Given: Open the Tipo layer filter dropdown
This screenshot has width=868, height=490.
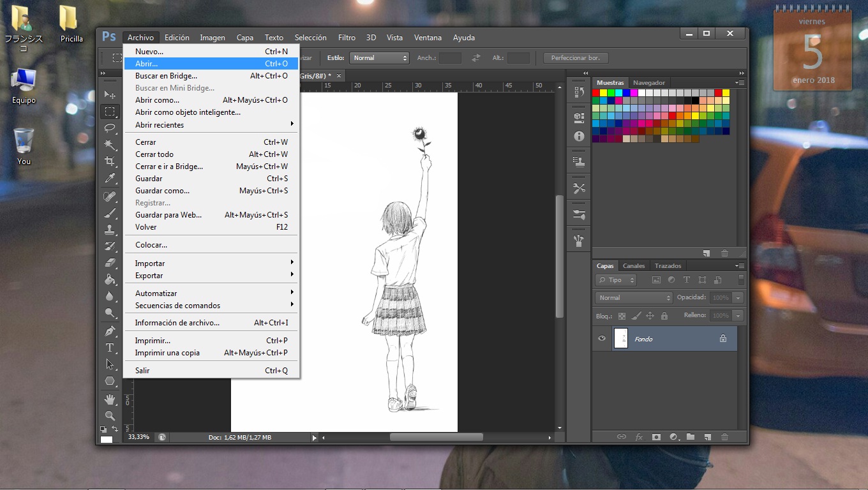Looking at the screenshot, I should [x=616, y=280].
